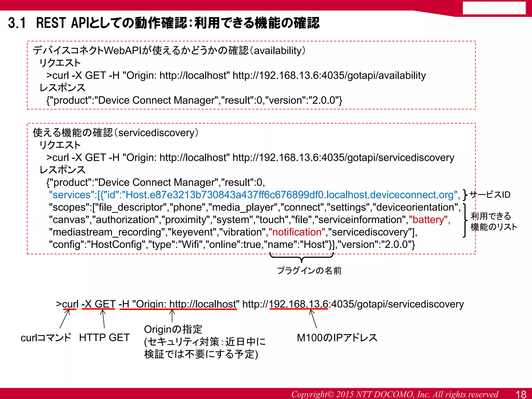Click the '利用できる機能のリスト' annotation label
532x399 pixels.
point(494,221)
